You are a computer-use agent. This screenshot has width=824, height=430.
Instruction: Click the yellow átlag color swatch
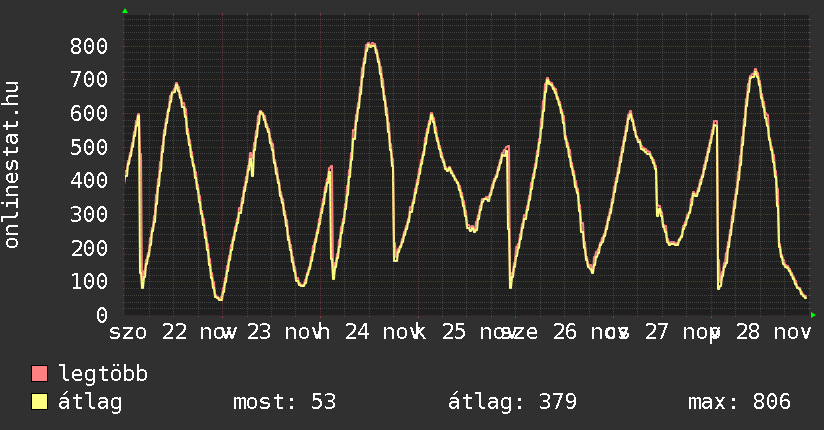(x=40, y=403)
